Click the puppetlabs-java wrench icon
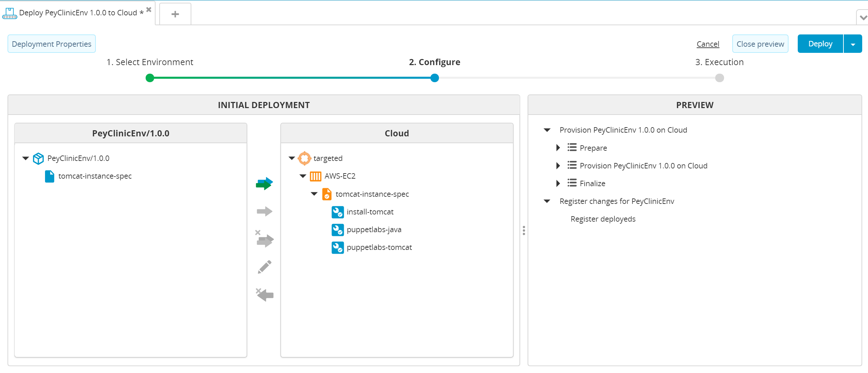Viewport: 868px width, 373px height. [x=338, y=230]
